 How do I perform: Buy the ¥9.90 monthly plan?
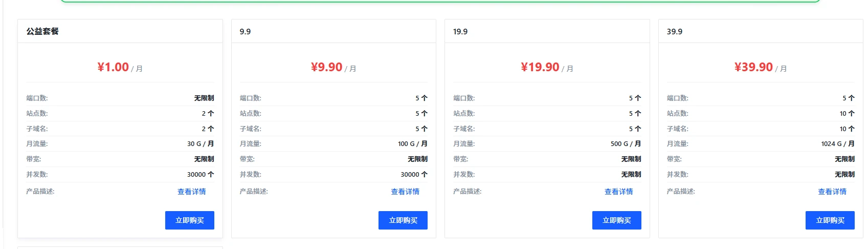pos(403,220)
